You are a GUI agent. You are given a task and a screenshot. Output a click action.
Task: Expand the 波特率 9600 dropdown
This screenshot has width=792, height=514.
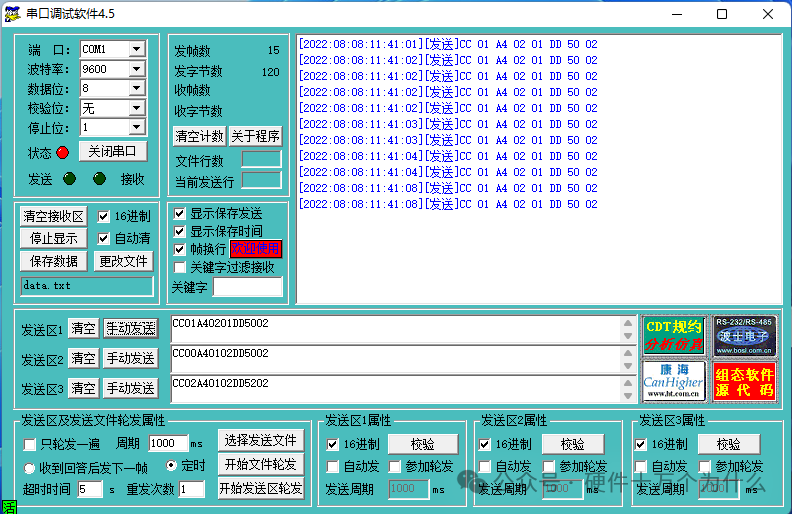[136, 69]
